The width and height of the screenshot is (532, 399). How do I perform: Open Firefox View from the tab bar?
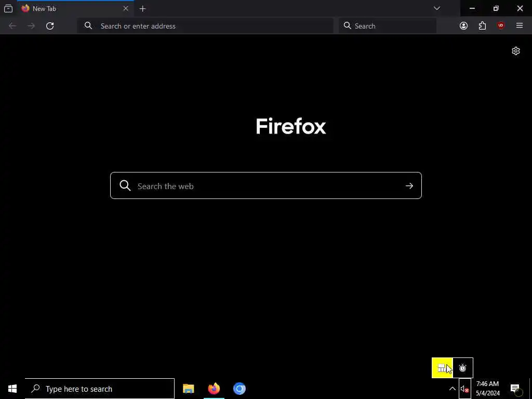click(x=8, y=8)
